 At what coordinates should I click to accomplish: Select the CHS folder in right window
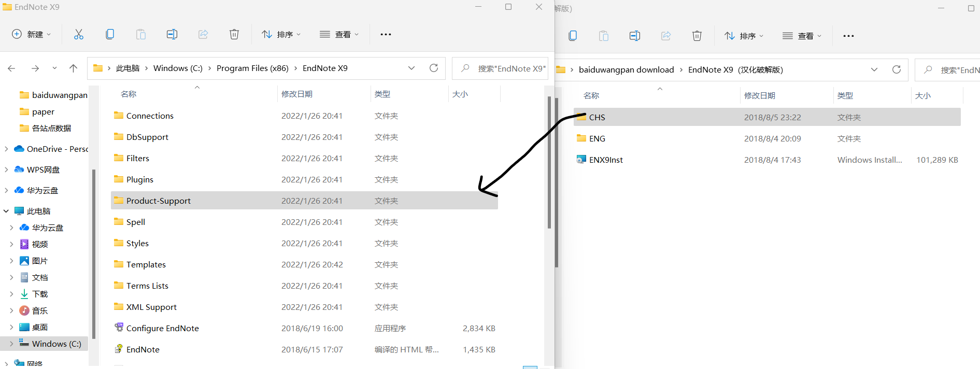(767, 117)
